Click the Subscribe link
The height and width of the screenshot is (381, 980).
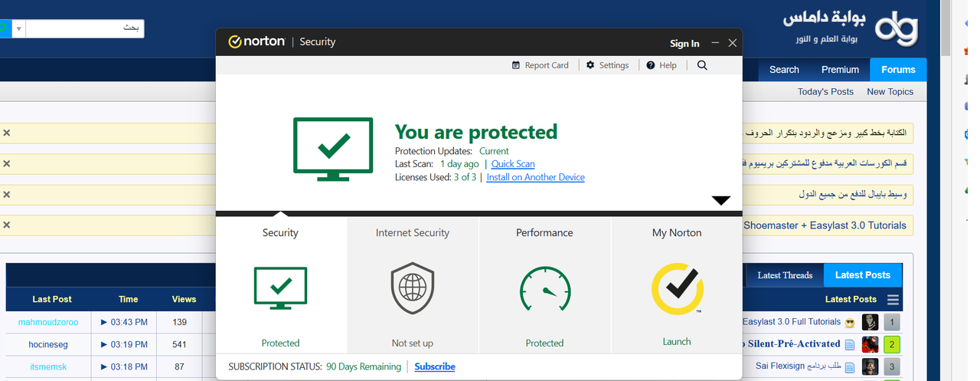(435, 367)
